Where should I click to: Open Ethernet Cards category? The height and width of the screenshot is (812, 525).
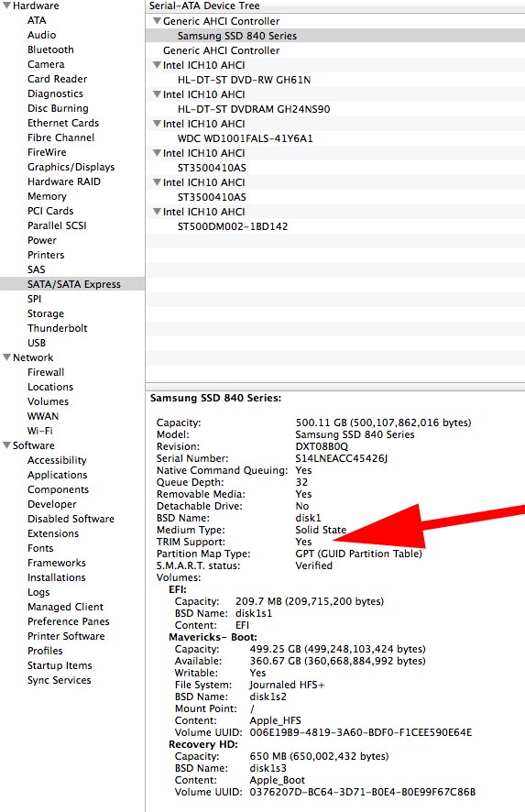(63, 123)
